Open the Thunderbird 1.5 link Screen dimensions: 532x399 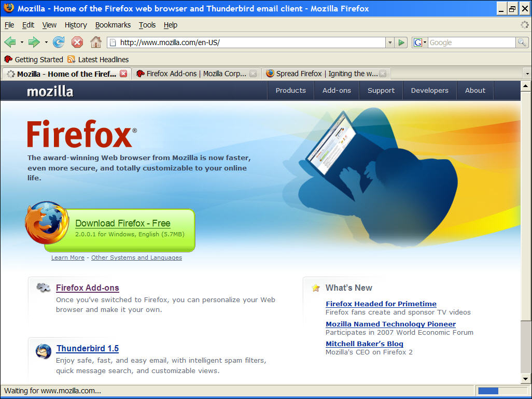88,349
